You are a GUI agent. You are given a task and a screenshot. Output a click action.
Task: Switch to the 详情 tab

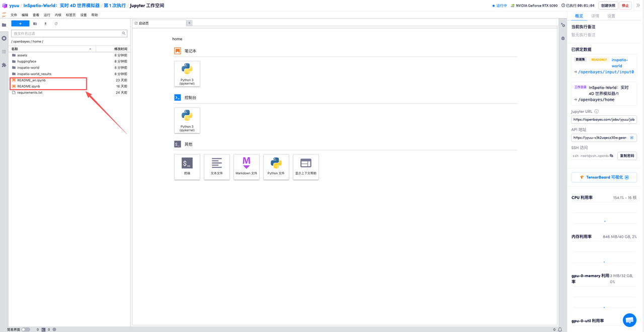point(595,16)
